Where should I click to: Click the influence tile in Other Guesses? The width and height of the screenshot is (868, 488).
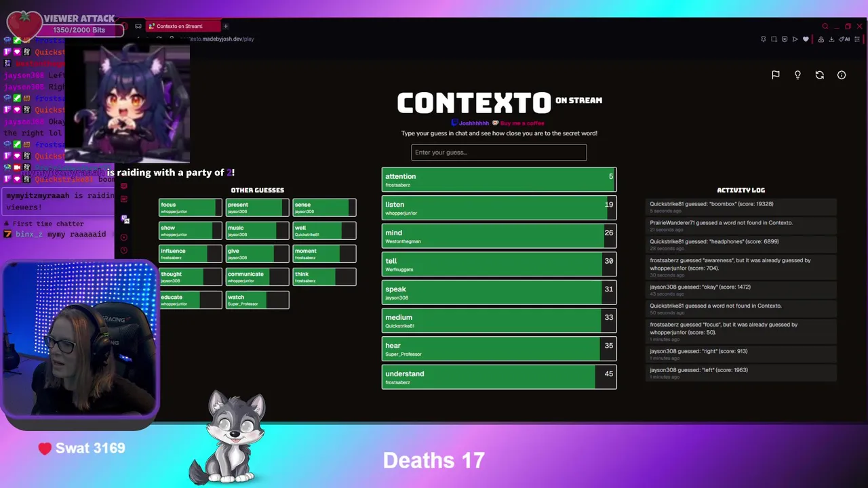[191, 253]
